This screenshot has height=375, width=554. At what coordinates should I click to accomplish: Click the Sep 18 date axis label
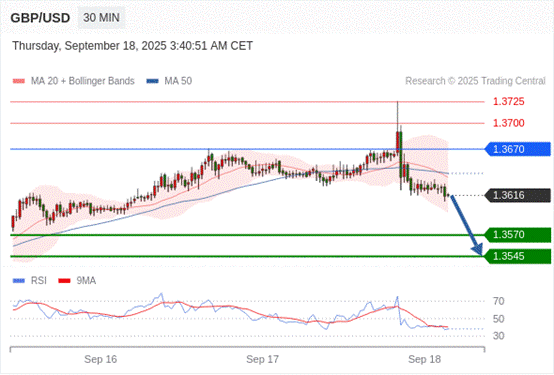pos(424,359)
